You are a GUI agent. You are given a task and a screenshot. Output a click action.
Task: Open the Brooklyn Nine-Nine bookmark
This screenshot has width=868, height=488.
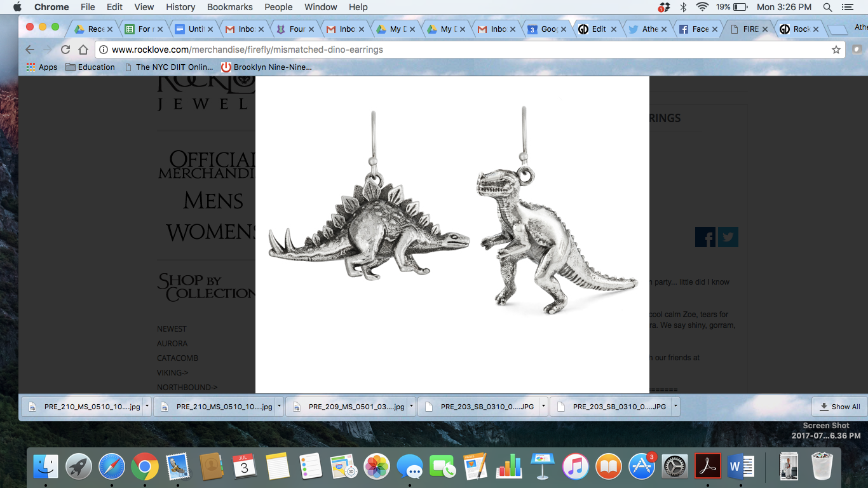pyautogui.click(x=266, y=67)
